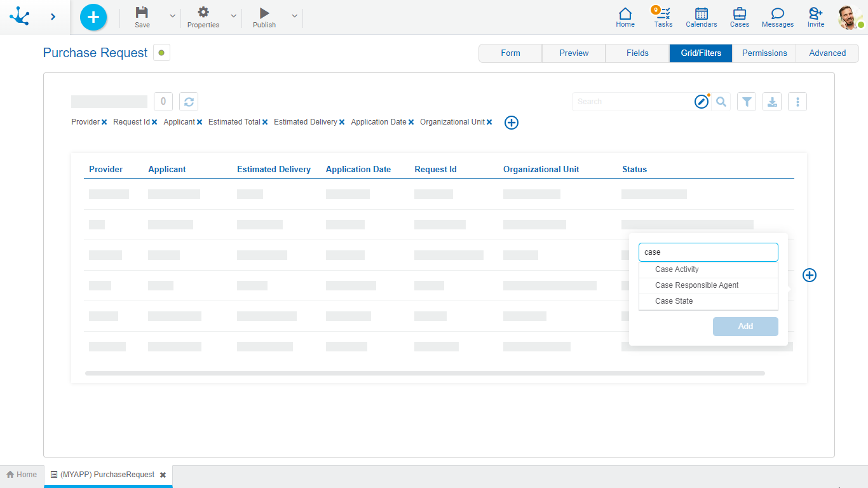Switch to the Fields tab

tap(637, 53)
